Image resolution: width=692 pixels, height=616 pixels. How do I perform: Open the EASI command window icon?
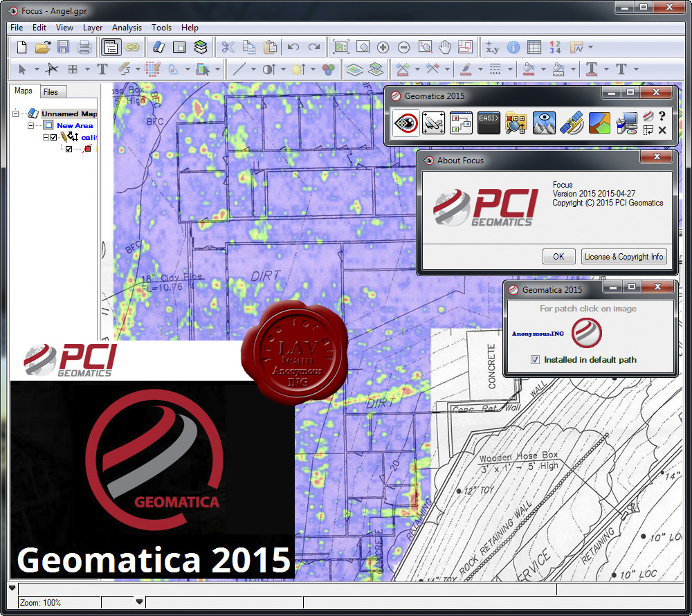(489, 123)
